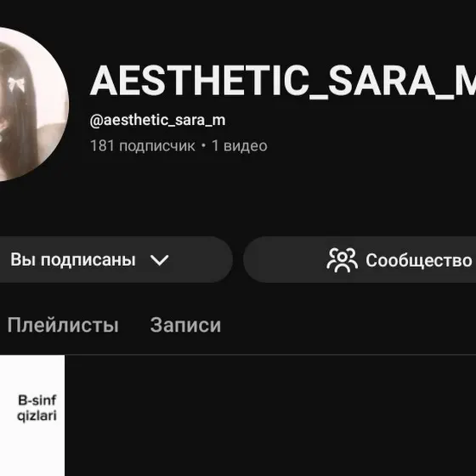Screen dimensions: 476x476
Task: Click the Вы подписаны label text
Action: (73, 260)
